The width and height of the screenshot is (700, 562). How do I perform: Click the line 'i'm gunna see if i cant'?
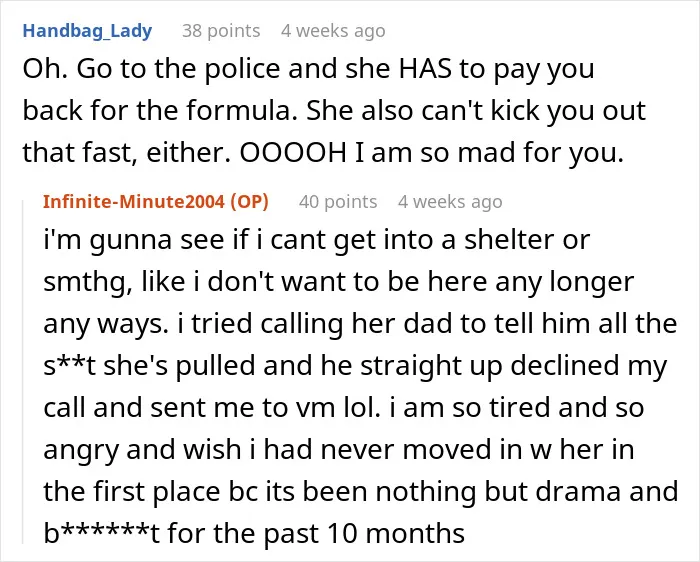[x=317, y=240]
